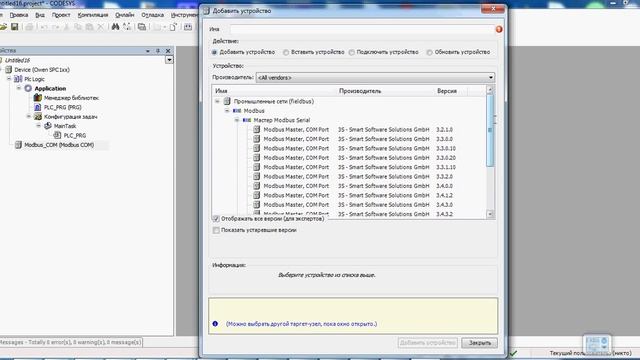Pin the devices panel with the pushpin icon
This screenshot has height=360, width=640.
(x=158, y=51)
